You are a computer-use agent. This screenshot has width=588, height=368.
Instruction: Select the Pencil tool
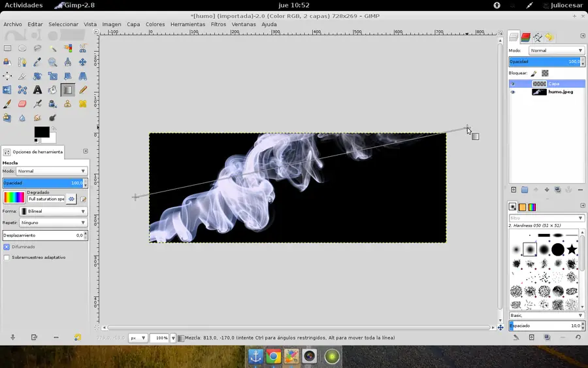(83, 90)
